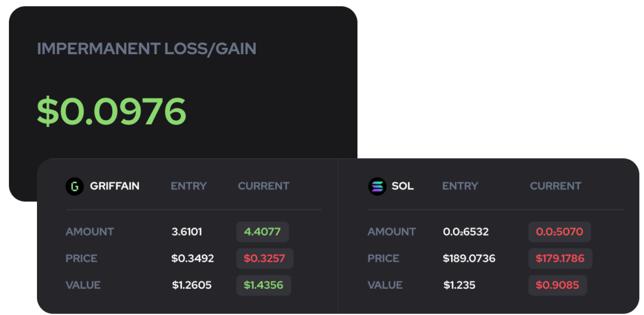The width and height of the screenshot is (644, 315).
Task: Click SOL current price badge $179.1786
Action: [560, 258]
